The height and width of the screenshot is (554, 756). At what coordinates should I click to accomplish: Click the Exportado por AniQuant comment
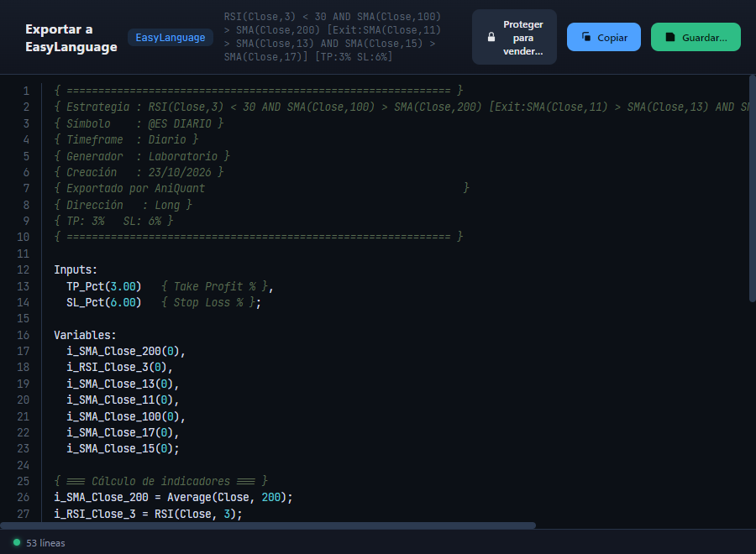[262, 188]
